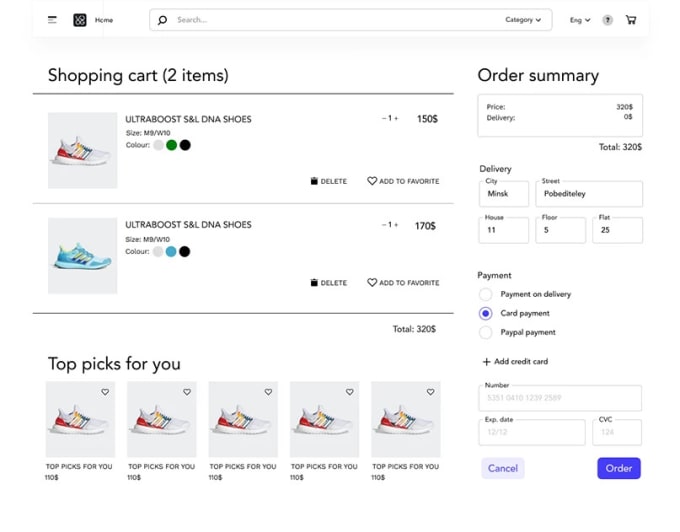The width and height of the screenshot is (680, 532).
Task: Click the Shopping cart (2 items) heading
Action: 138,75
